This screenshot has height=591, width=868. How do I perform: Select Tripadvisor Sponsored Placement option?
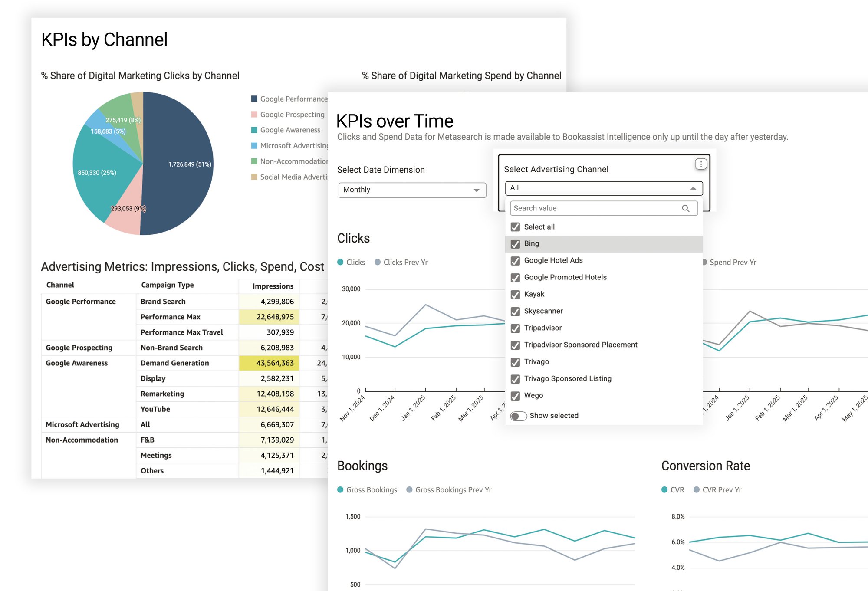pyautogui.click(x=580, y=345)
